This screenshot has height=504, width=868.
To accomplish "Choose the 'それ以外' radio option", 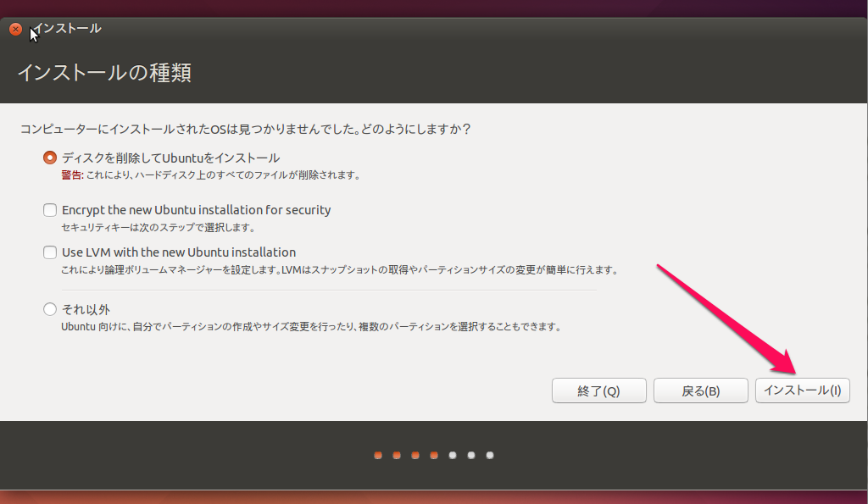I will [x=50, y=309].
